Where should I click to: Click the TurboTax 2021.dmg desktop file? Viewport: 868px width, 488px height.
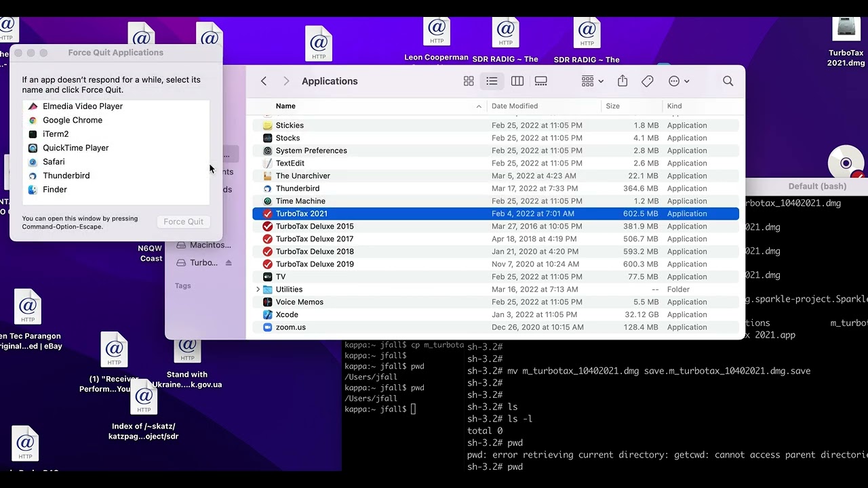(x=846, y=43)
